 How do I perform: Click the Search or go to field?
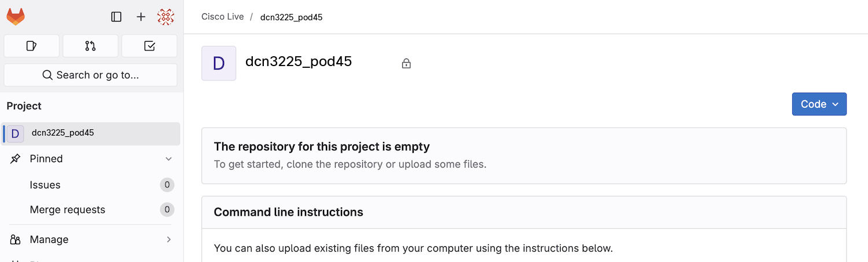[90, 75]
